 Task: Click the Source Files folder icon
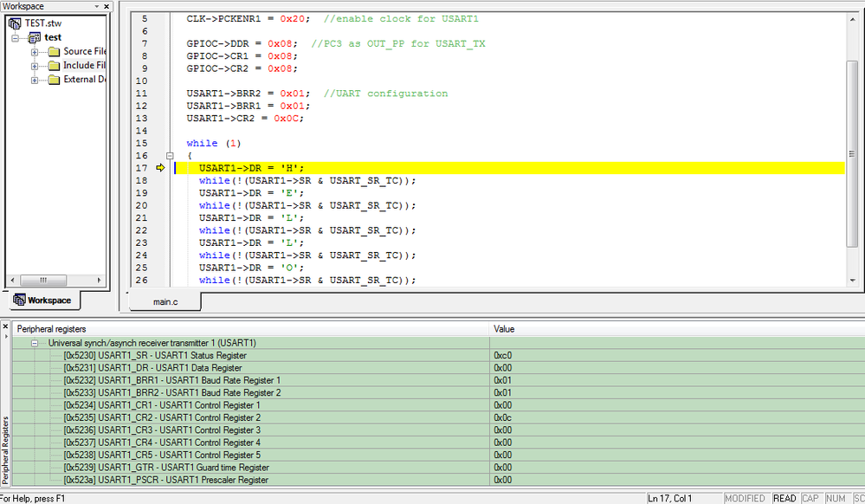point(54,52)
